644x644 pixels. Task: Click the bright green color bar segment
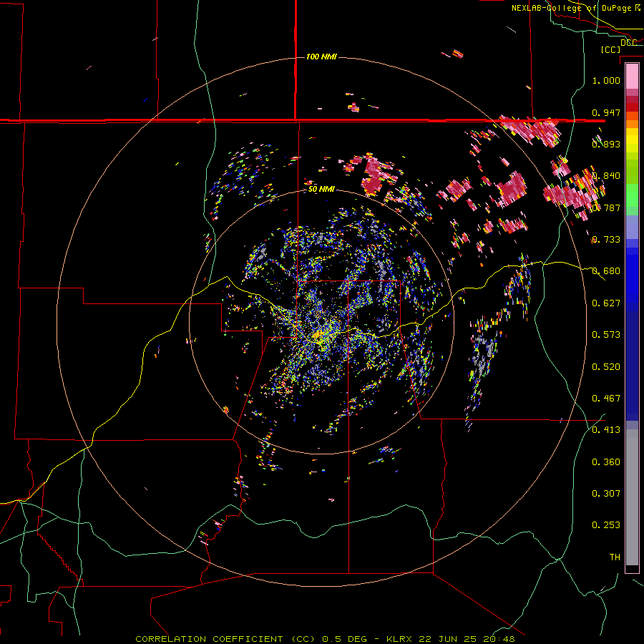click(632, 195)
